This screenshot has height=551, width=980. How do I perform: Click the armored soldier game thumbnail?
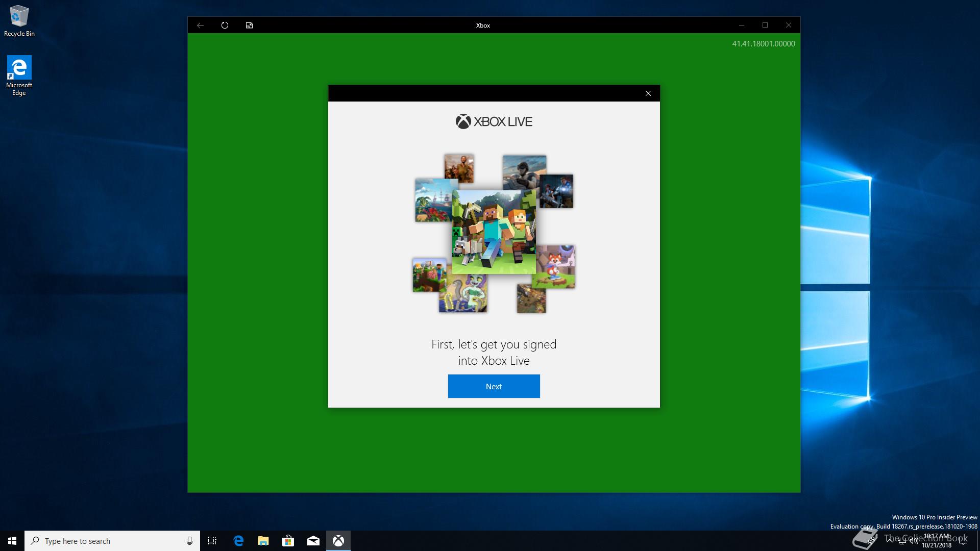click(524, 172)
